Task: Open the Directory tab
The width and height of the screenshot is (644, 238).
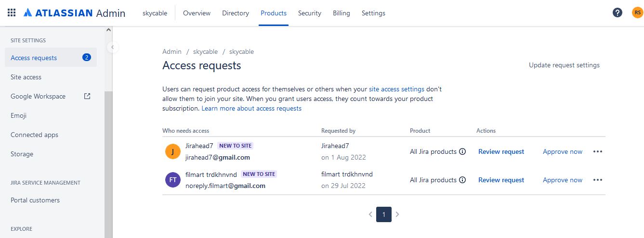Action: (x=236, y=13)
